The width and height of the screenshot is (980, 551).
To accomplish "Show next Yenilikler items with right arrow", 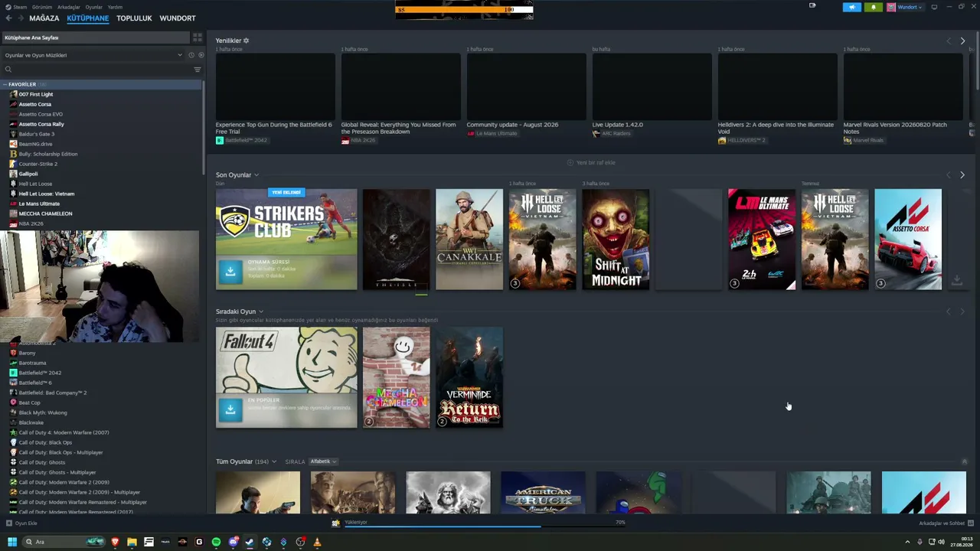I will click(962, 41).
